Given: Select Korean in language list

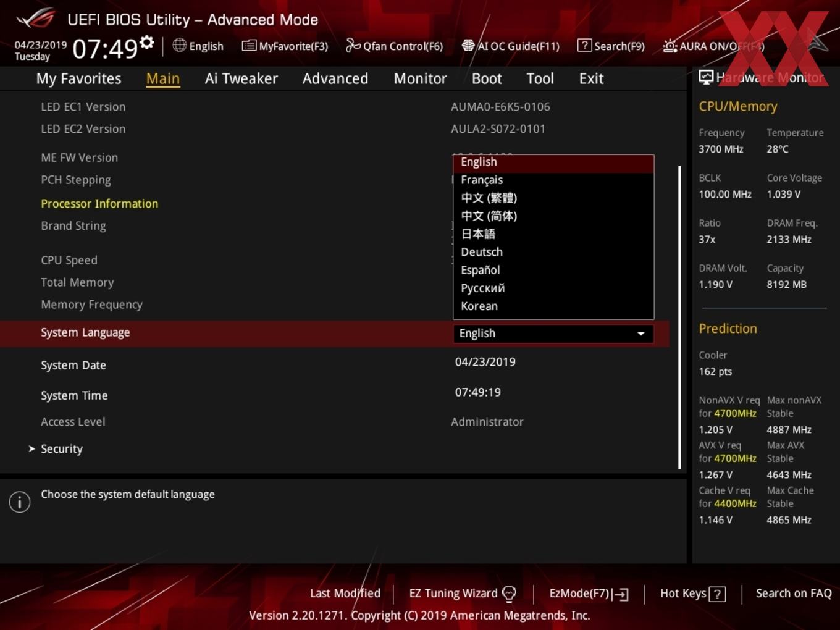Looking at the screenshot, I should (x=553, y=306).
